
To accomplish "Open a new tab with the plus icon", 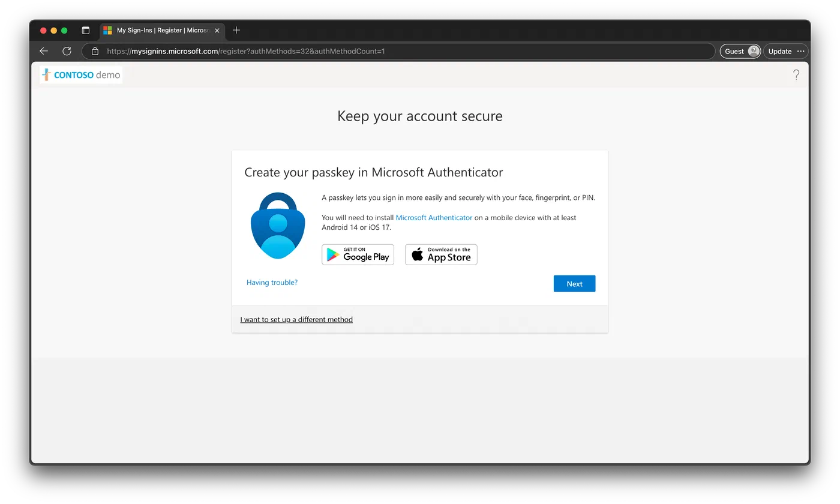I will (236, 30).
